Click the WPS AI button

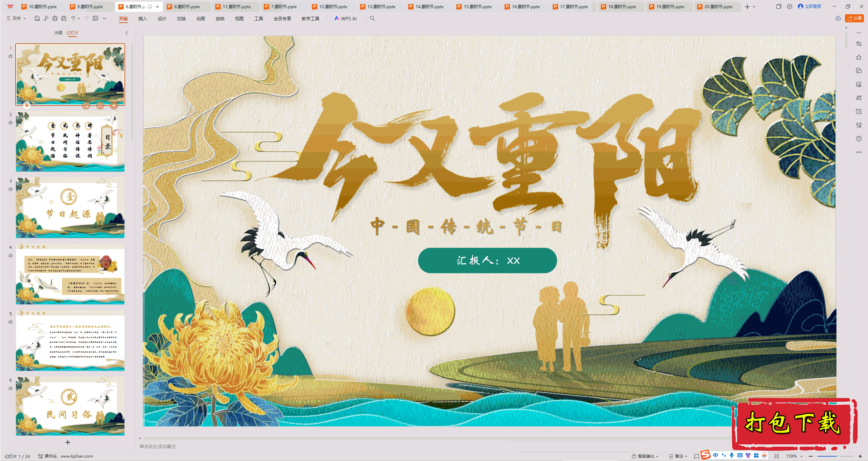(346, 19)
